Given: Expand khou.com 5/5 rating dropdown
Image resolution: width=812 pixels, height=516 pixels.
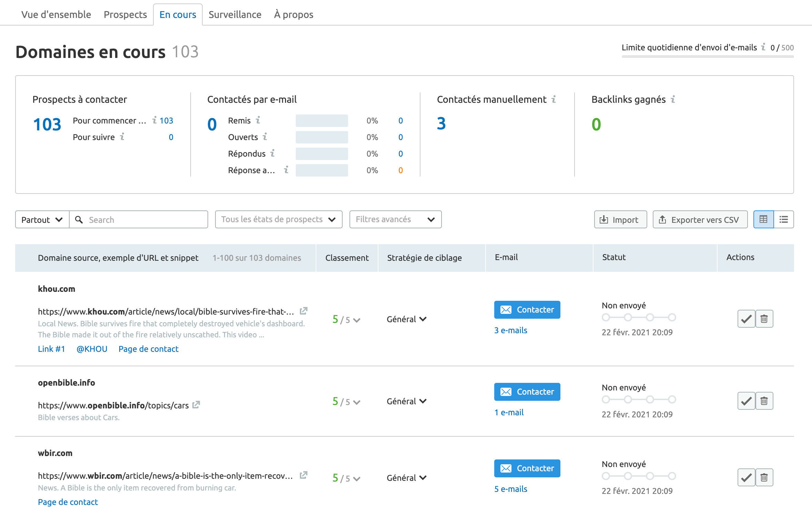Looking at the screenshot, I should [x=346, y=320].
